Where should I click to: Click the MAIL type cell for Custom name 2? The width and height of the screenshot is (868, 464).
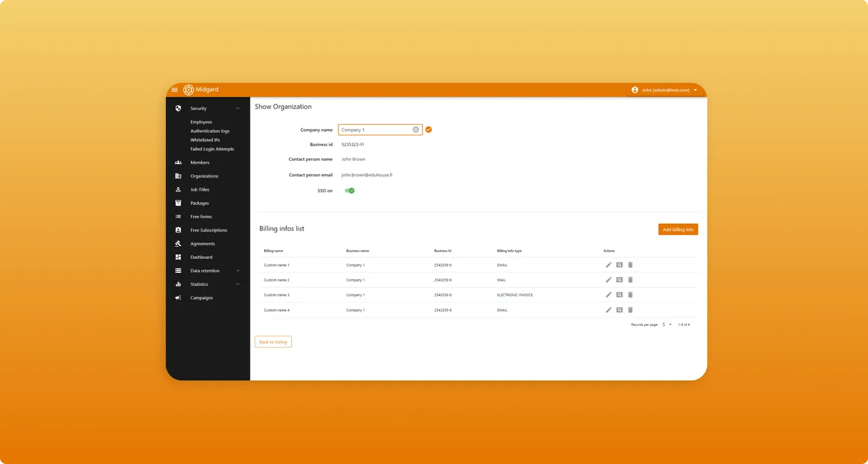tap(501, 280)
